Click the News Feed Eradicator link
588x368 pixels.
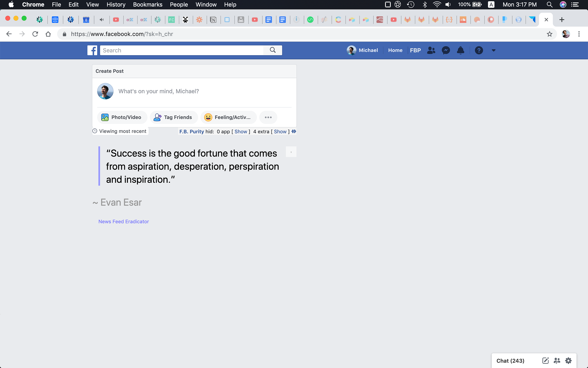pyautogui.click(x=123, y=222)
